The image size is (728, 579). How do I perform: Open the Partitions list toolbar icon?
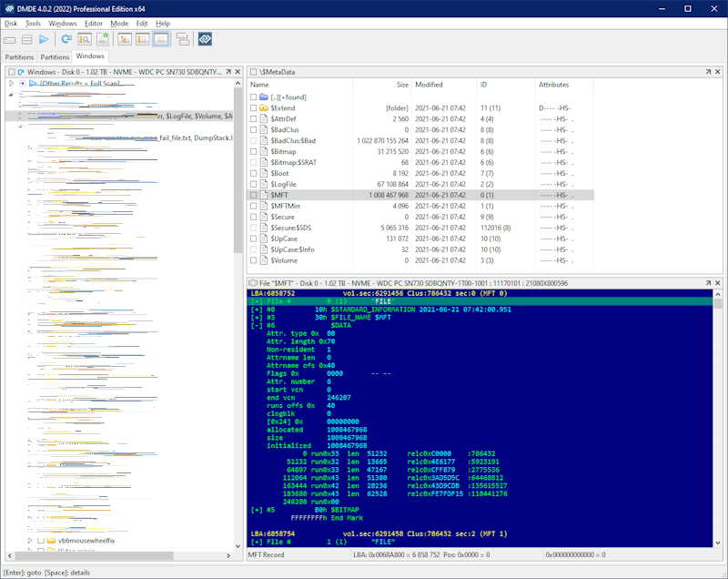[x=27, y=40]
